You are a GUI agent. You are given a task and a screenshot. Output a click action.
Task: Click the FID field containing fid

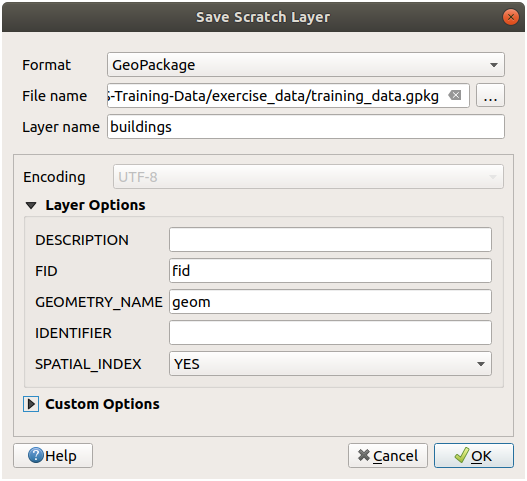330,271
